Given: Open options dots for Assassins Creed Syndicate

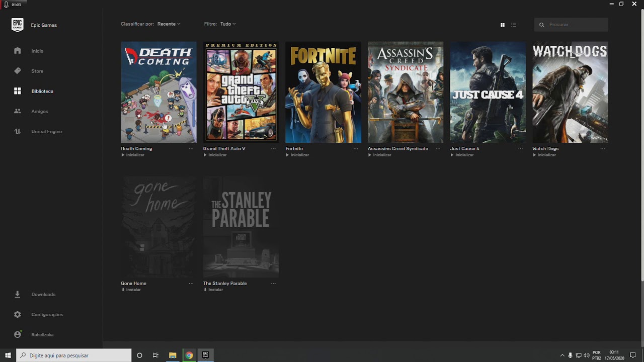Looking at the screenshot, I should [x=438, y=149].
